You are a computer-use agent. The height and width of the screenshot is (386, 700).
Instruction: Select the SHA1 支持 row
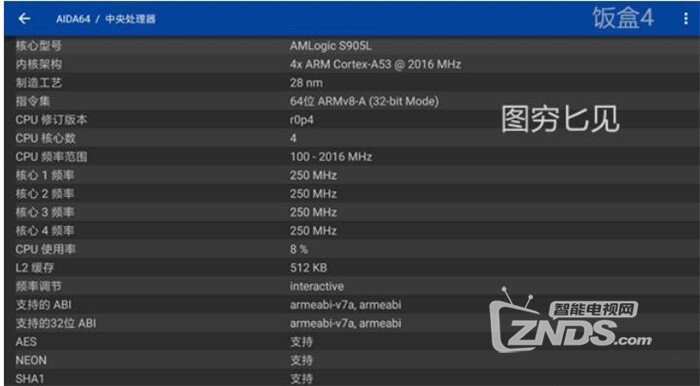352,378
